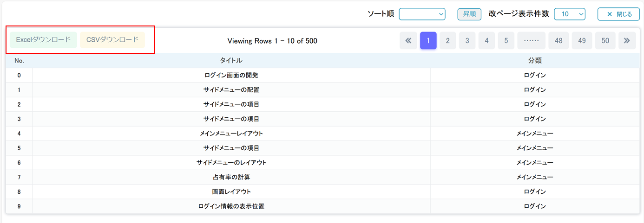Go to page 5
The image size is (644, 223).
click(x=506, y=41)
